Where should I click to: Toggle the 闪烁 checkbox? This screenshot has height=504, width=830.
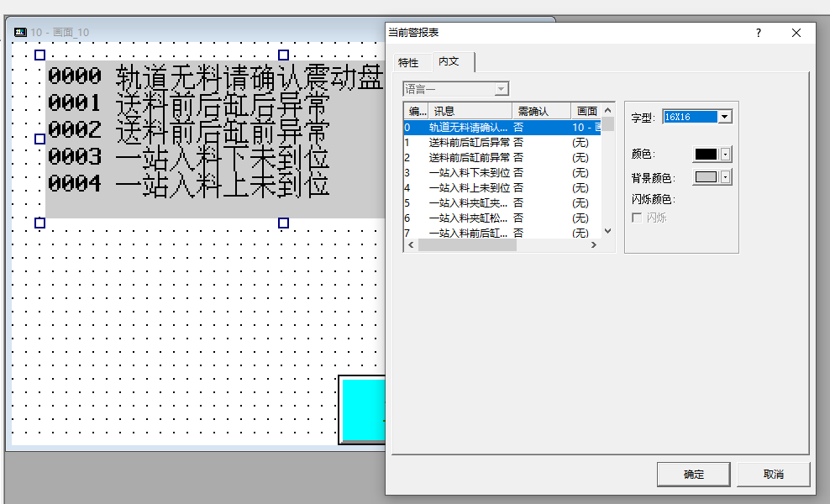point(637,218)
